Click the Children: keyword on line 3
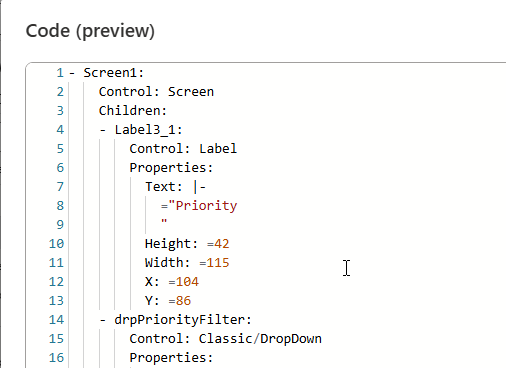 tap(133, 111)
